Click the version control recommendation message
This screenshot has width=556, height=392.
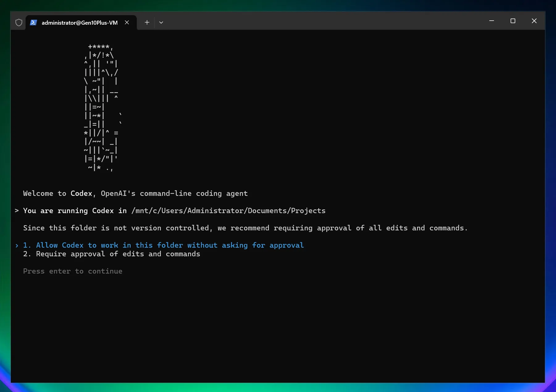tap(245, 228)
